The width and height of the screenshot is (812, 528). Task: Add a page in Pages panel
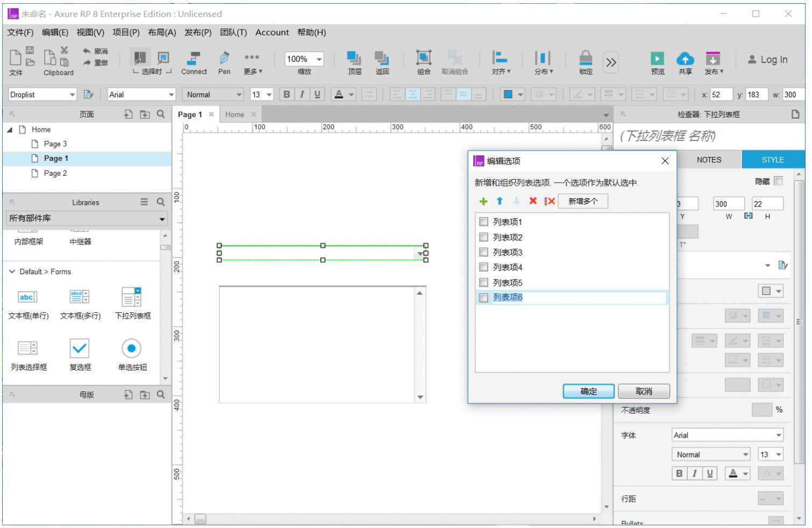(x=128, y=114)
